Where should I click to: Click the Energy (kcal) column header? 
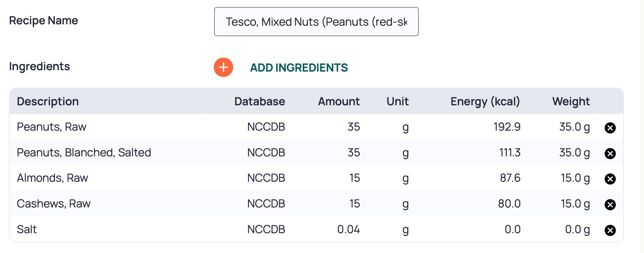485,101
